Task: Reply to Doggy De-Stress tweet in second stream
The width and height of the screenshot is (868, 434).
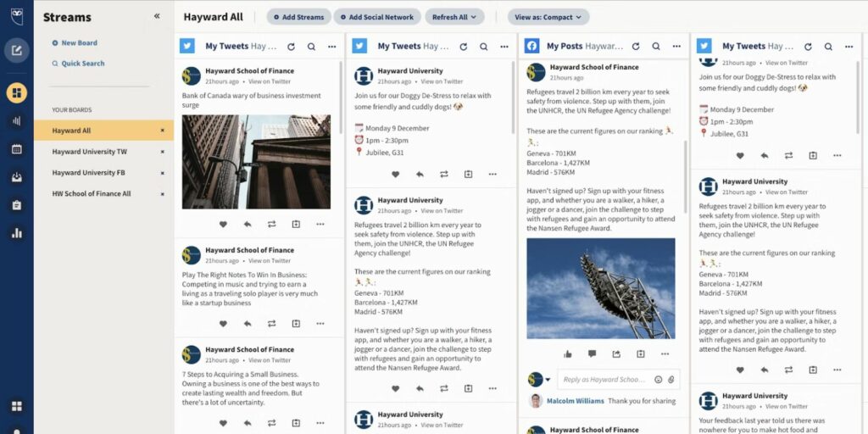Action: [420, 175]
